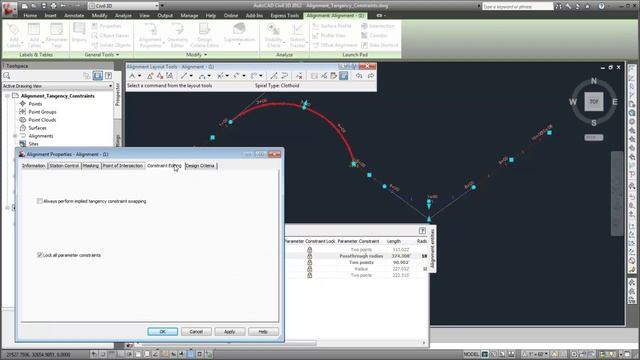Viewport: 640px width, 360px height.
Task: Open the Annotate ribbon tab
Action: tap(74, 16)
